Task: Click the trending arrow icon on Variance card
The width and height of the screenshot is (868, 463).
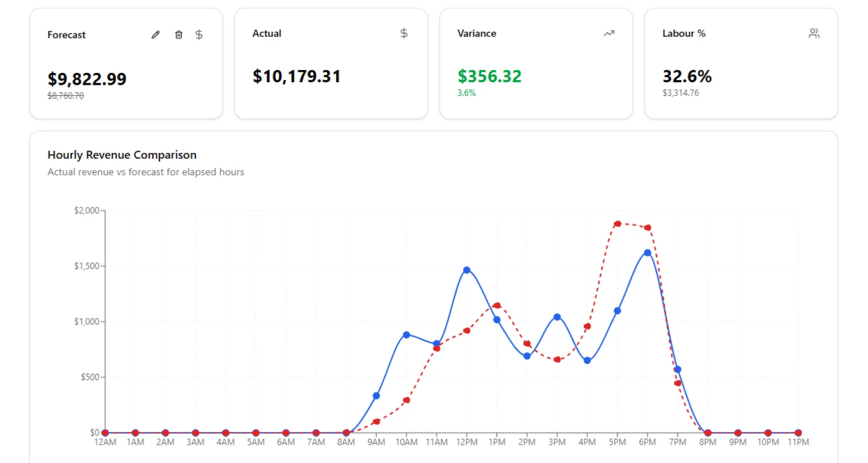Action: pyautogui.click(x=609, y=33)
